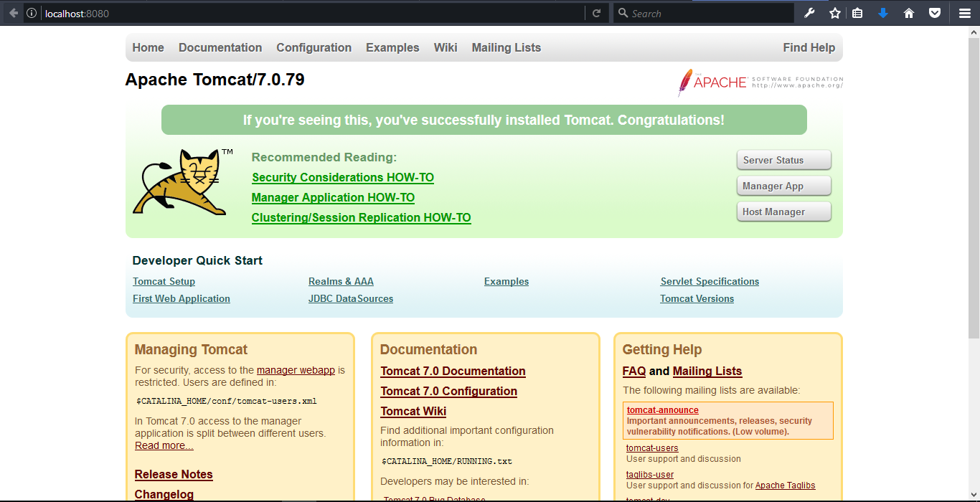Open the downloads arrow icon
This screenshot has height=502, width=980.
[883, 13]
